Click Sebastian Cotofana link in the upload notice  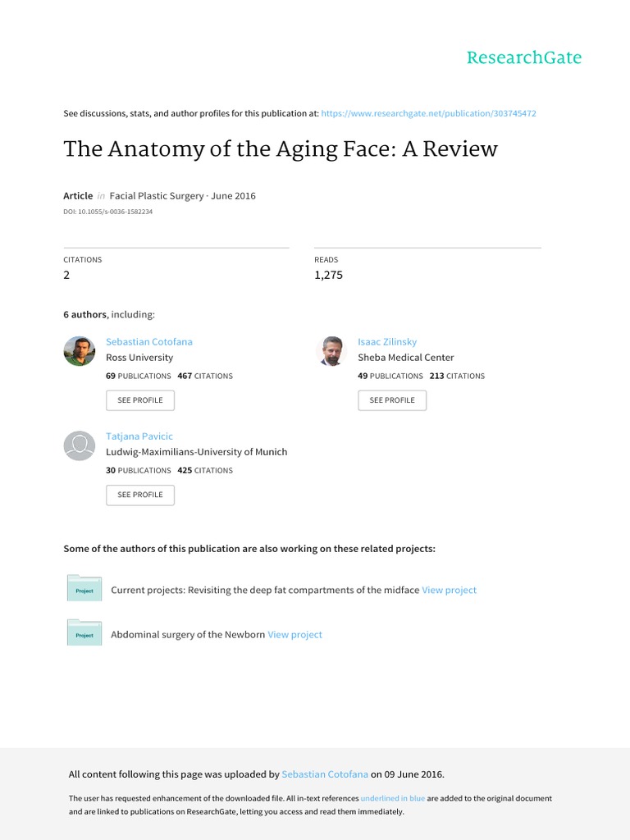pyautogui.click(x=324, y=774)
